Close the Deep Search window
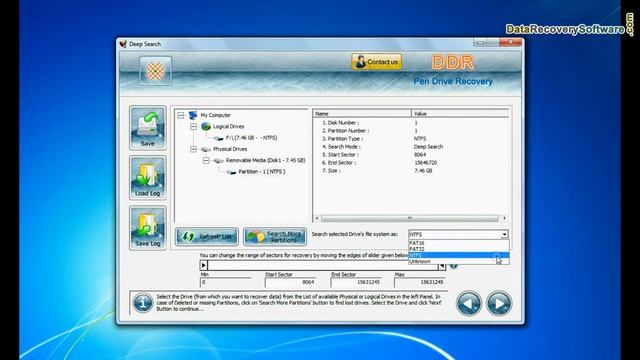The image size is (640, 360). click(511, 42)
